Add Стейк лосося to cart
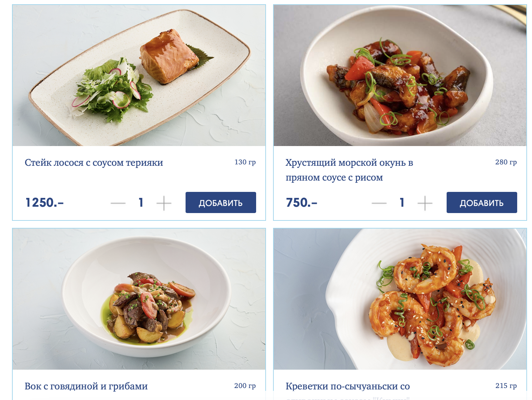Screen dimensions: 532x400 pos(221,202)
